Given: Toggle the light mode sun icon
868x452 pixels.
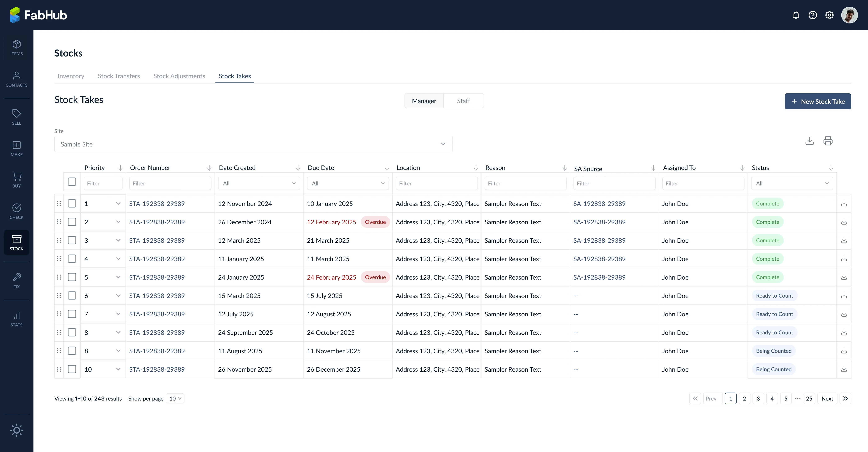Looking at the screenshot, I should tap(17, 430).
